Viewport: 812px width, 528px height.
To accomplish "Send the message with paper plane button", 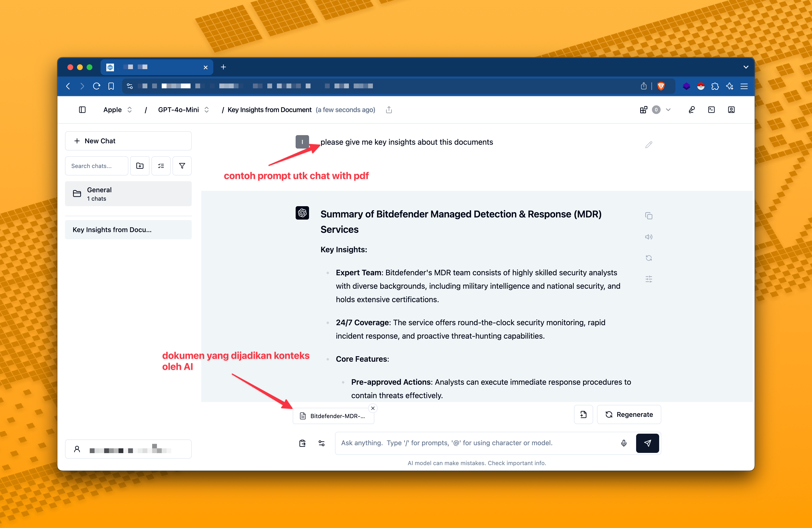I will [x=647, y=443].
